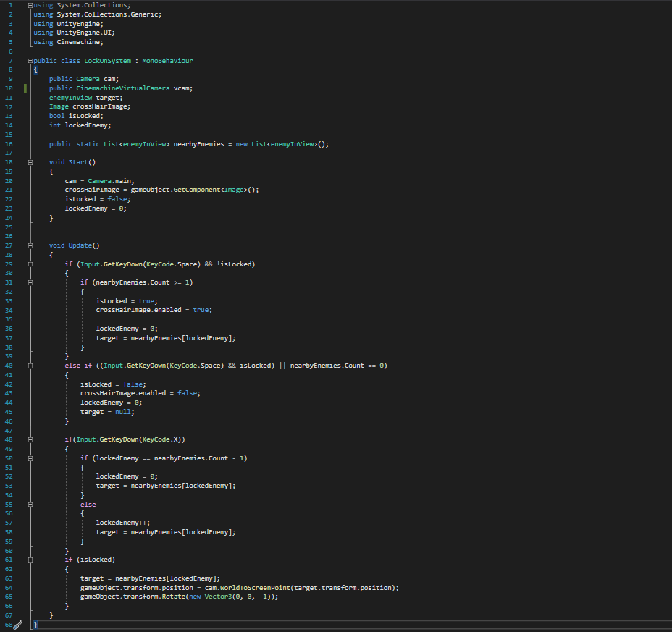Viewport: 672px width, 632px height.
Task: Fold the Update() method
Action: pyautogui.click(x=30, y=245)
